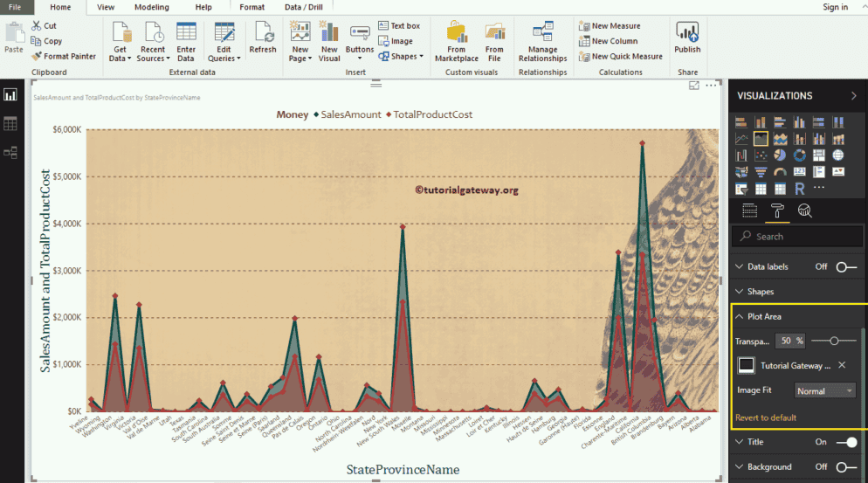
Task: Expand the Title section
Action: [739, 441]
